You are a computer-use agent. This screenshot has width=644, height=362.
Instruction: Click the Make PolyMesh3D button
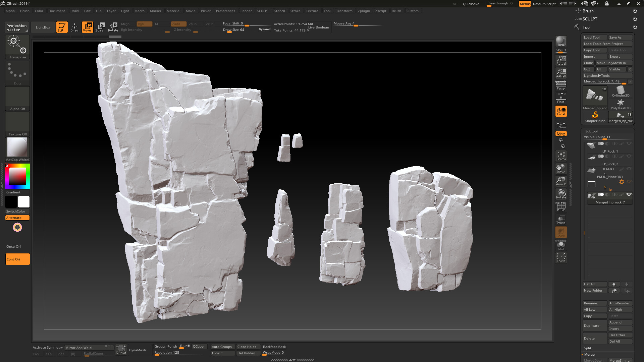coord(611,63)
